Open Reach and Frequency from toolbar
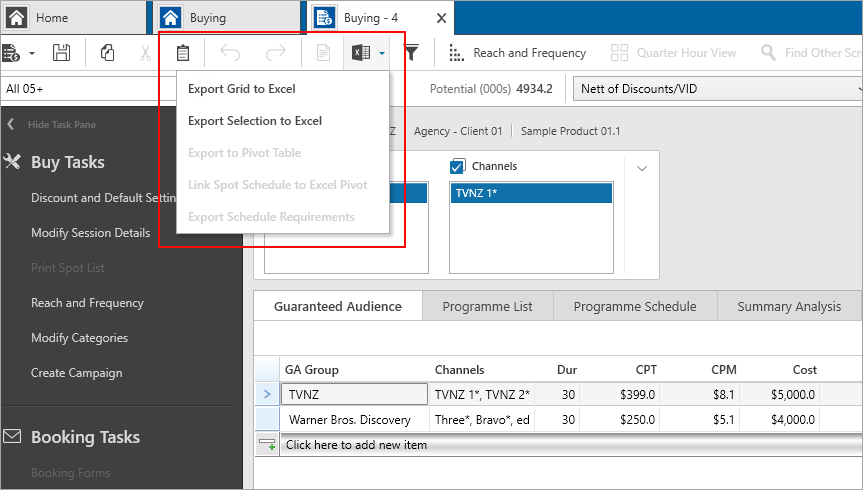Screen dimensions: 863x490 click(x=517, y=53)
